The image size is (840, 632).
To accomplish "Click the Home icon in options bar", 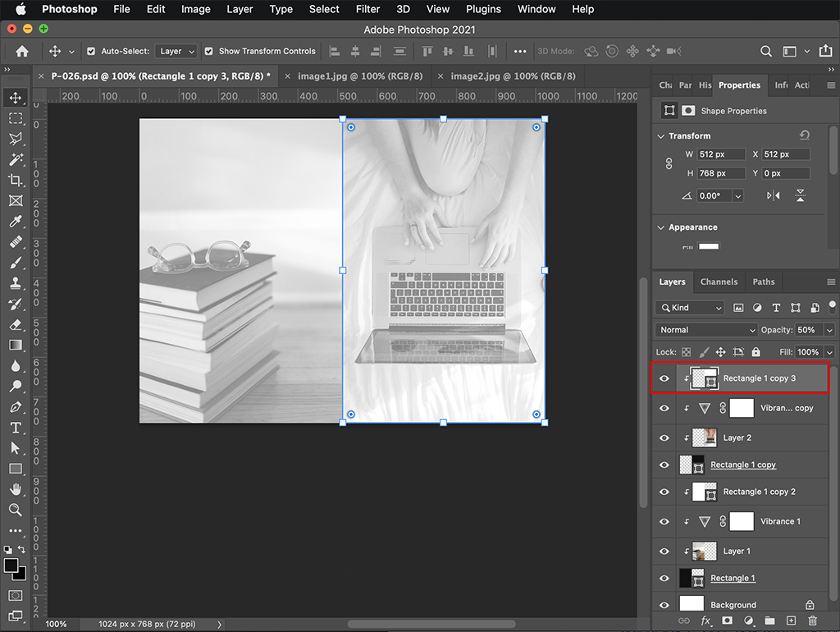I will pos(22,51).
